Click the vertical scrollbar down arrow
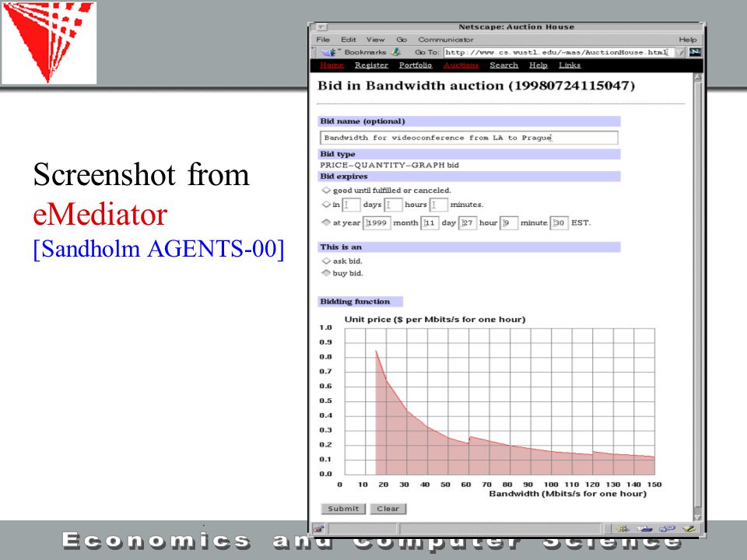747x560 pixels. click(698, 517)
